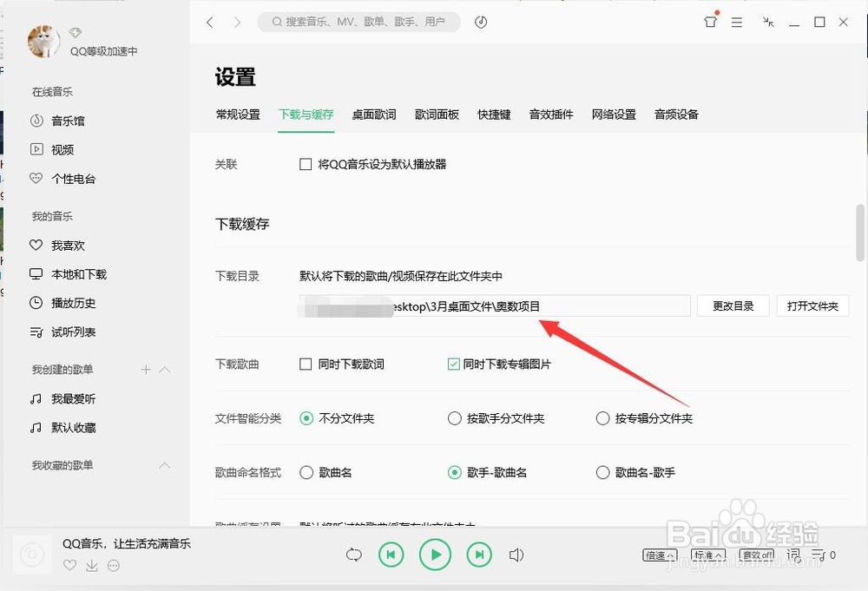Collapse the 我收藏的歌单 section

point(165,465)
